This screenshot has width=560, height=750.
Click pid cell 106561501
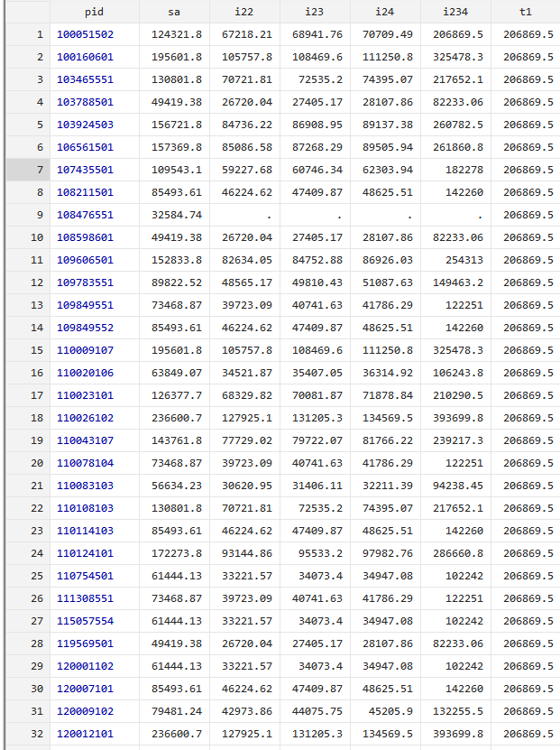point(94,147)
